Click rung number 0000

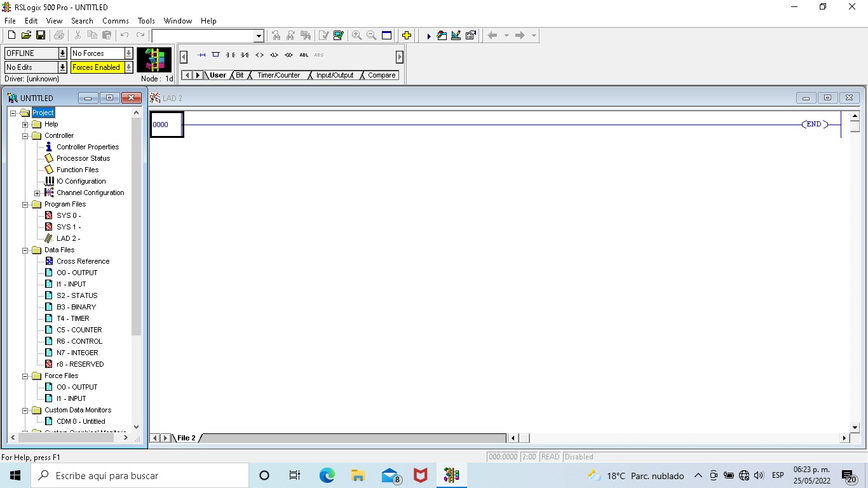pyautogui.click(x=161, y=125)
